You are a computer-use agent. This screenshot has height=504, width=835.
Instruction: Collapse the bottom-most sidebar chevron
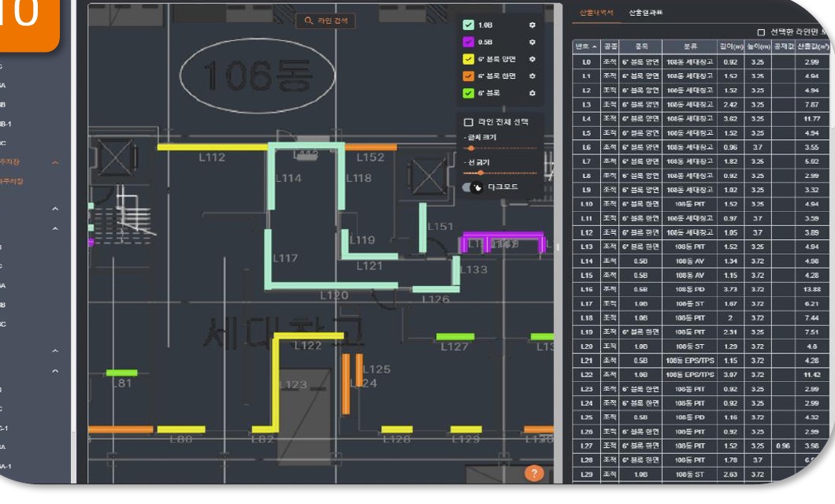click(55, 371)
